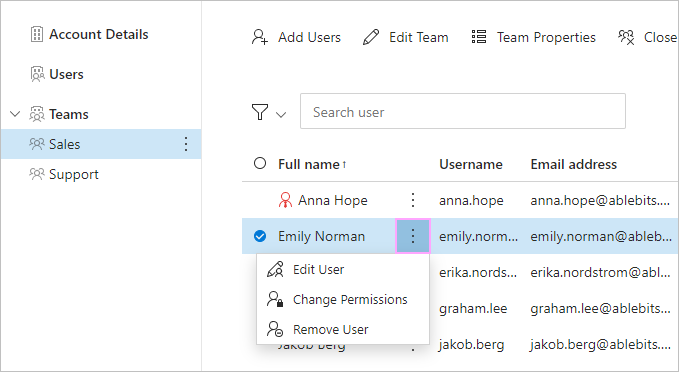The width and height of the screenshot is (679, 372).
Task: Click the erika.nords... username cell
Action: pyautogui.click(x=478, y=272)
